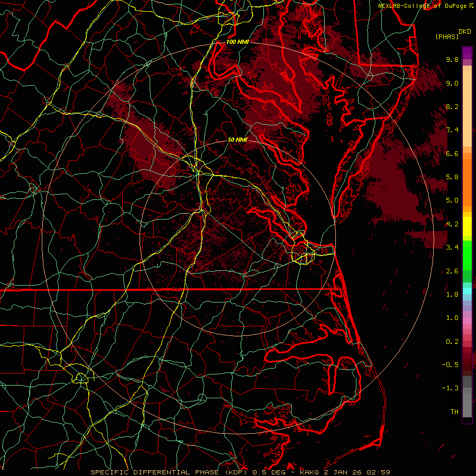476x476 pixels.
Task: Click the DKD product label
Action: (x=465, y=32)
